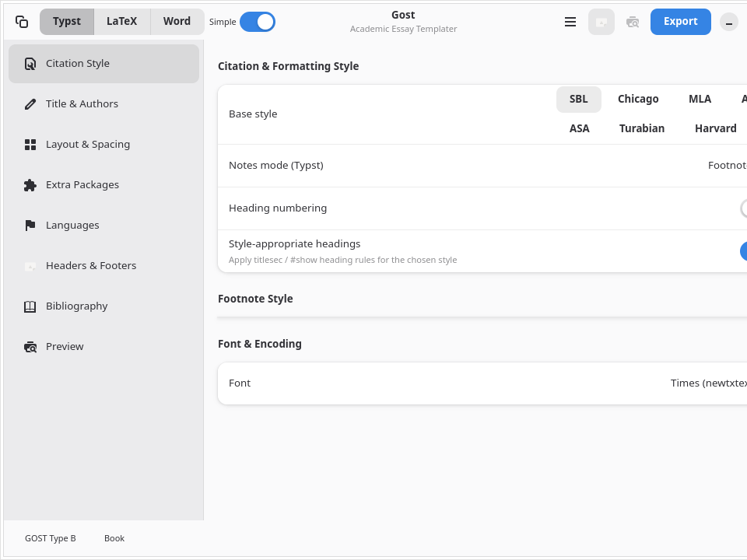Click the pencil icon beside Title & Authors

(30, 104)
